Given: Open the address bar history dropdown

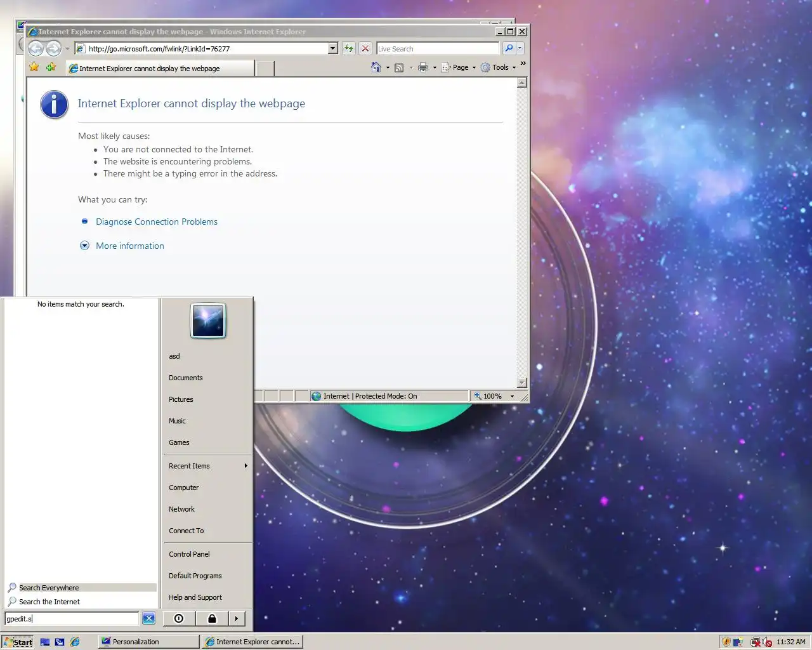Looking at the screenshot, I should pos(333,49).
